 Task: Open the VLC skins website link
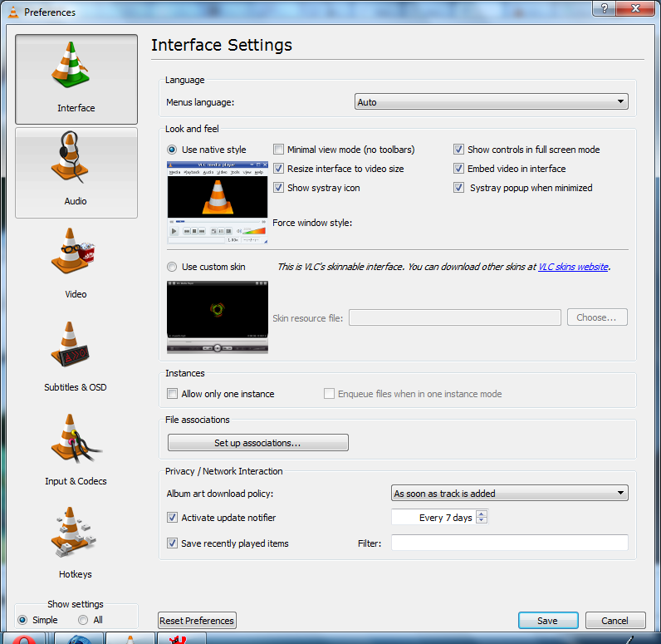573,267
